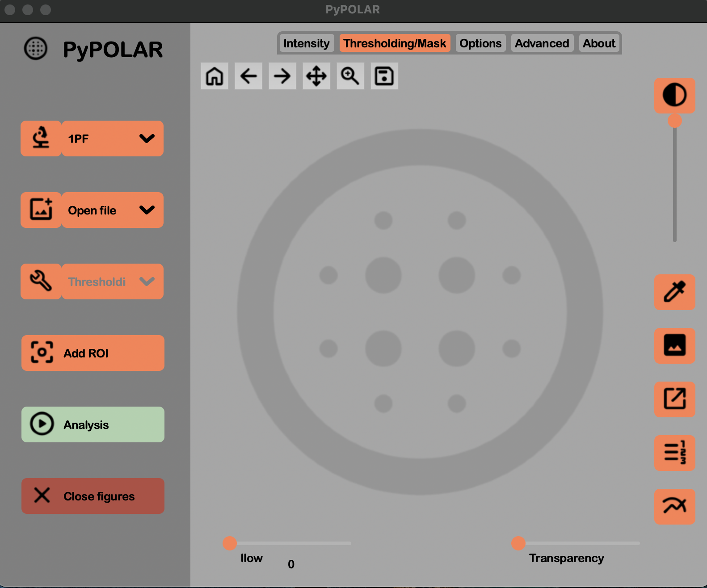
Task: Click the ROI target icon
Action: pyautogui.click(x=42, y=353)
